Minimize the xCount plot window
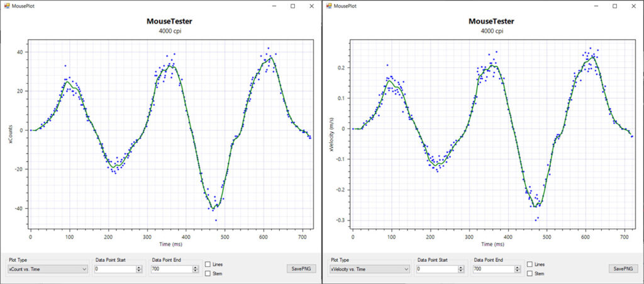This screenshot has width=644, height=284. point(273,6)
